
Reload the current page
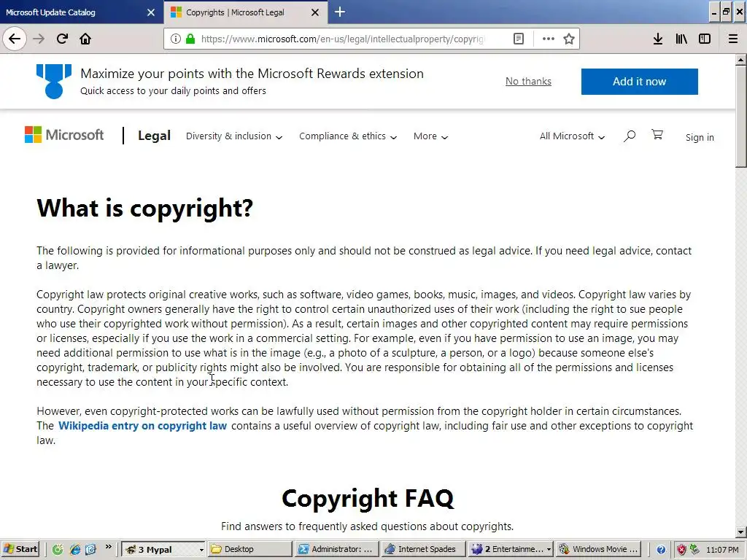click(62, 39)
